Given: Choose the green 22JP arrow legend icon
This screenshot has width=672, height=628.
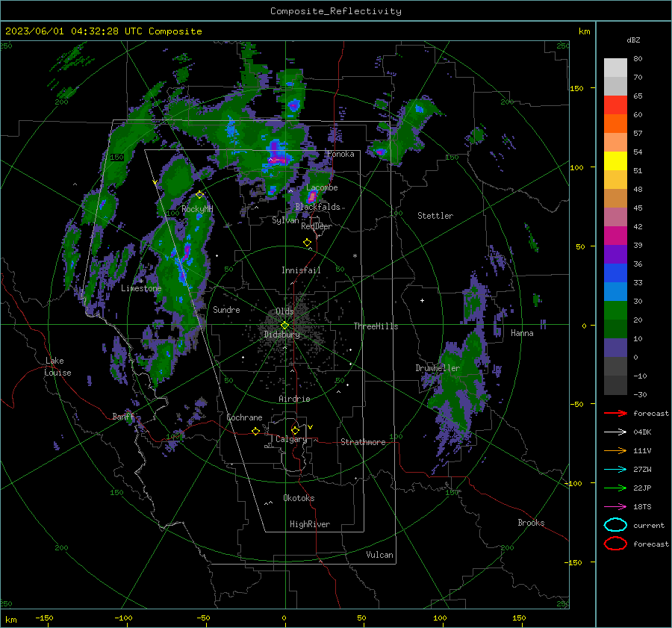Looking at the screenshot, I should click(615, 488).
